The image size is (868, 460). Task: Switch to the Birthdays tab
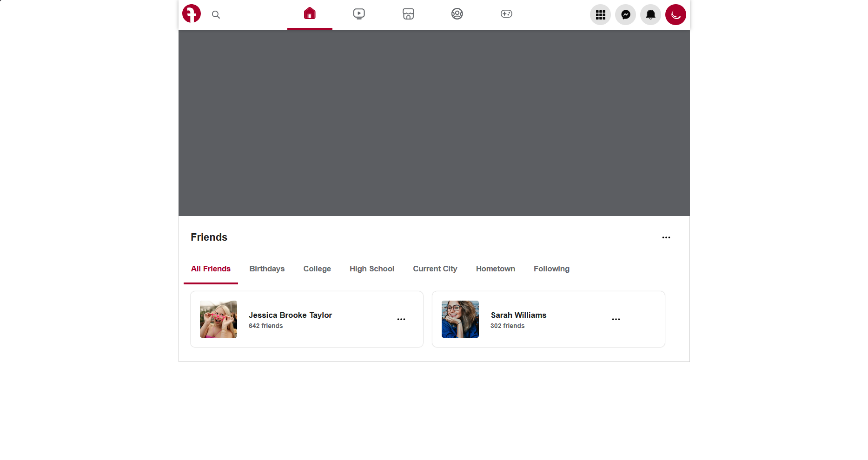267,269
